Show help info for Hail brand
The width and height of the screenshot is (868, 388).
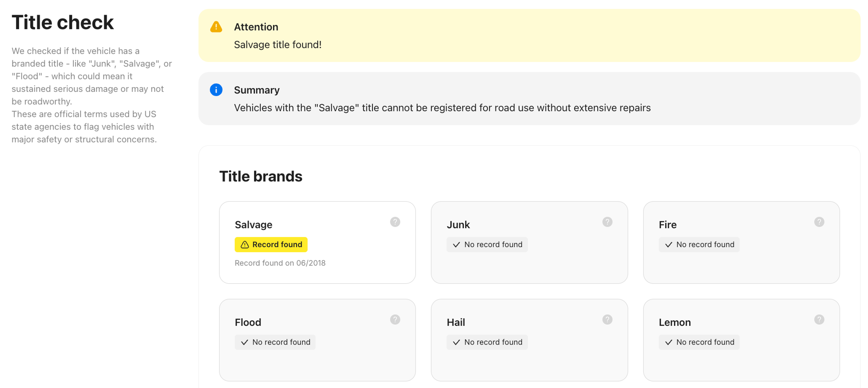click(x=607, y=319)
